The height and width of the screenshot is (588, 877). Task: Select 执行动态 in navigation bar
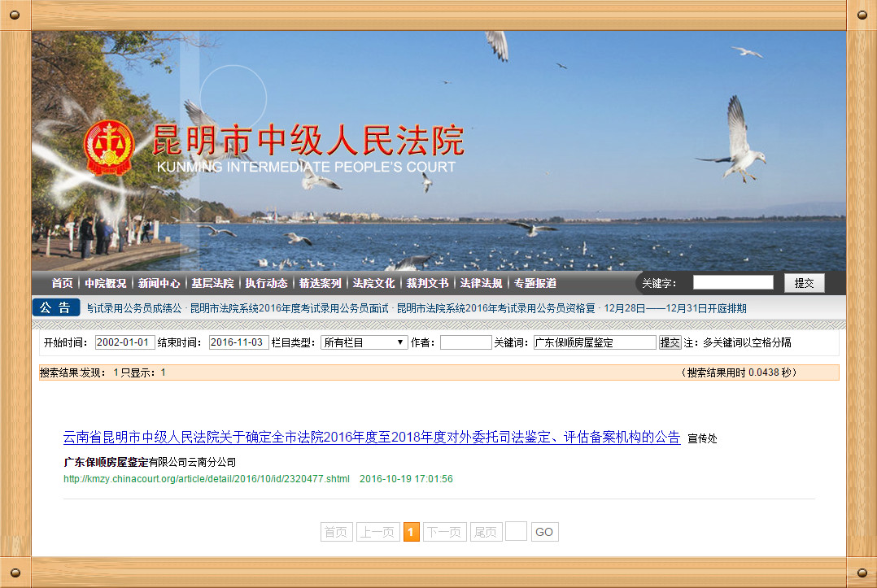266,283
